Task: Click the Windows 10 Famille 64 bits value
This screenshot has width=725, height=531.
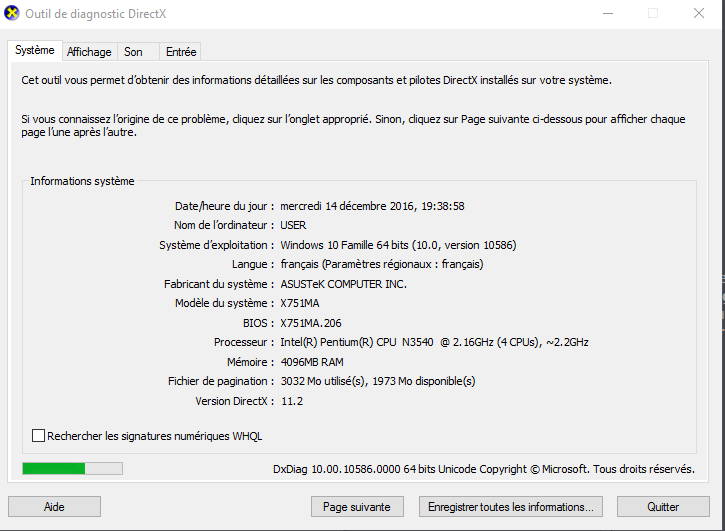Action: pyautogui.click(x=398, y=245)
